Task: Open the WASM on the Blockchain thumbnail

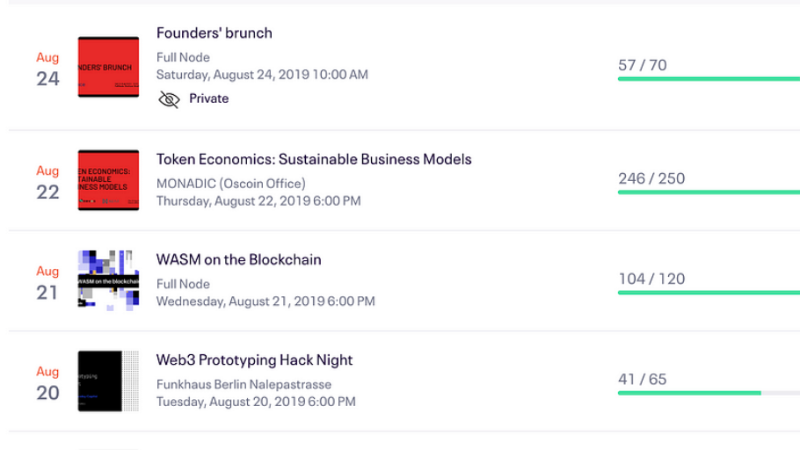Action: click(x=108, y=280)
